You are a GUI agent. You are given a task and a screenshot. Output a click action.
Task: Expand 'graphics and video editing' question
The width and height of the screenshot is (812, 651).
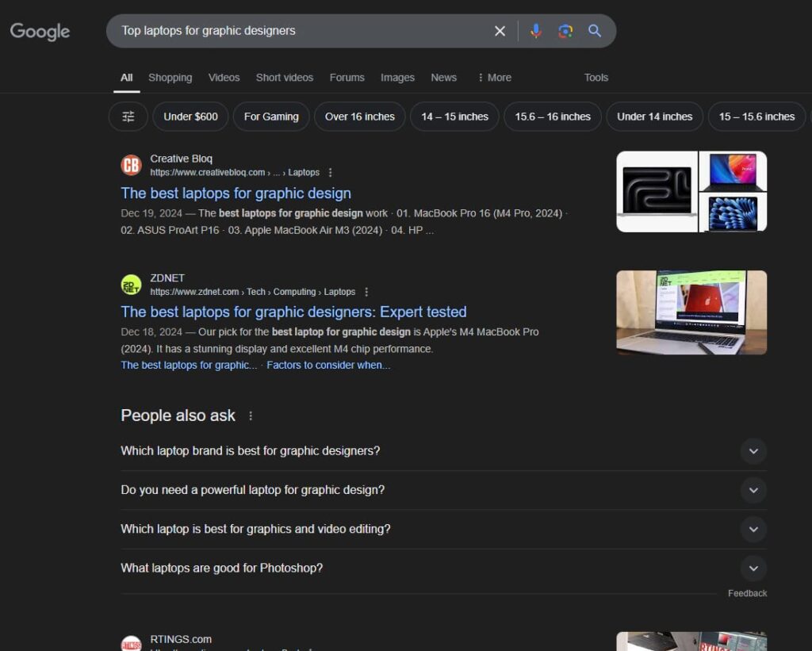point(444,530)
